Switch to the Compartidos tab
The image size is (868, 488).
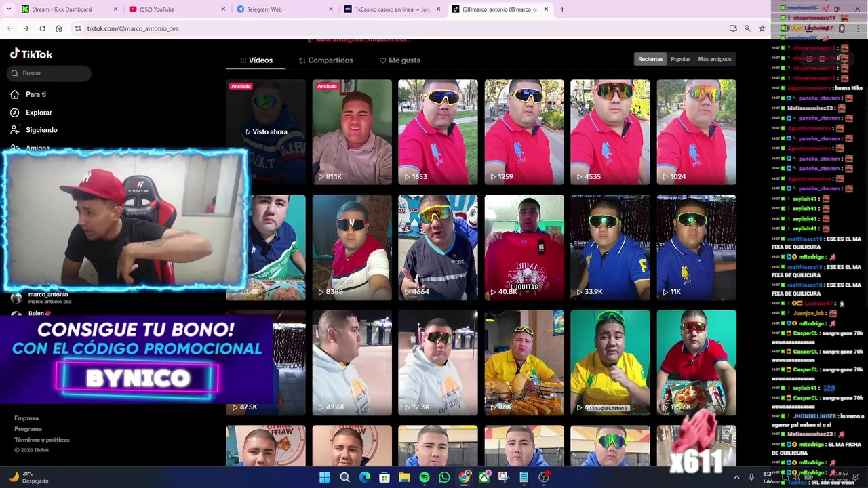326,60
